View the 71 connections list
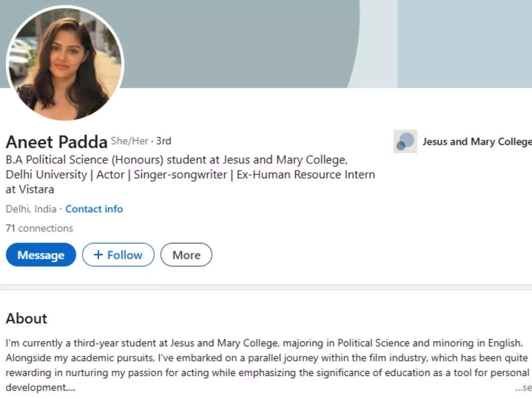 point(39,228)
